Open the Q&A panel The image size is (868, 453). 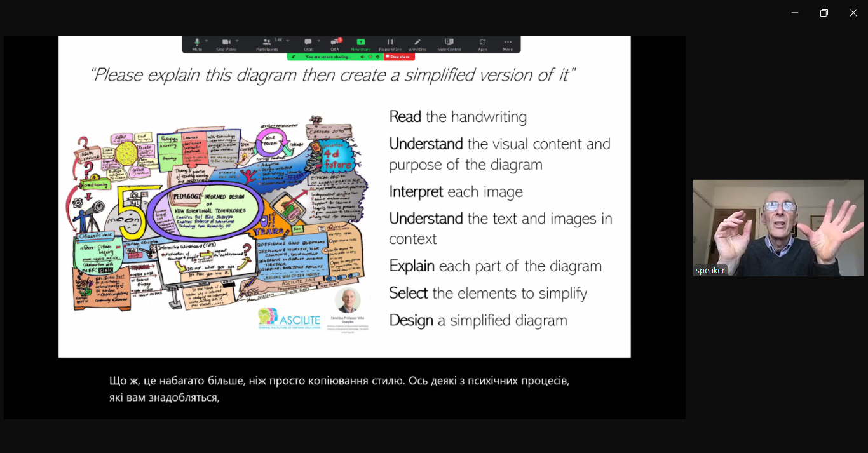334,43
